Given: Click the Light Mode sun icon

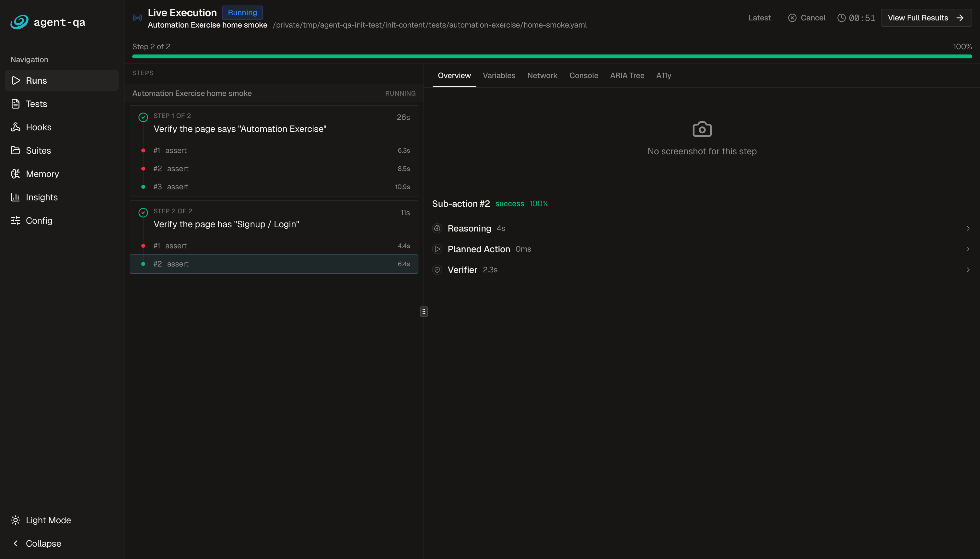Looking at the screenshot, I should tap(16, 520).
